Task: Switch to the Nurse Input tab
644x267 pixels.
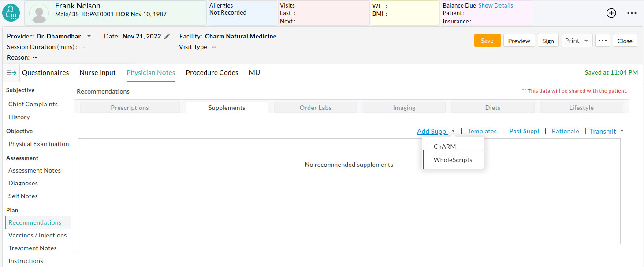Action: [97, 72]
